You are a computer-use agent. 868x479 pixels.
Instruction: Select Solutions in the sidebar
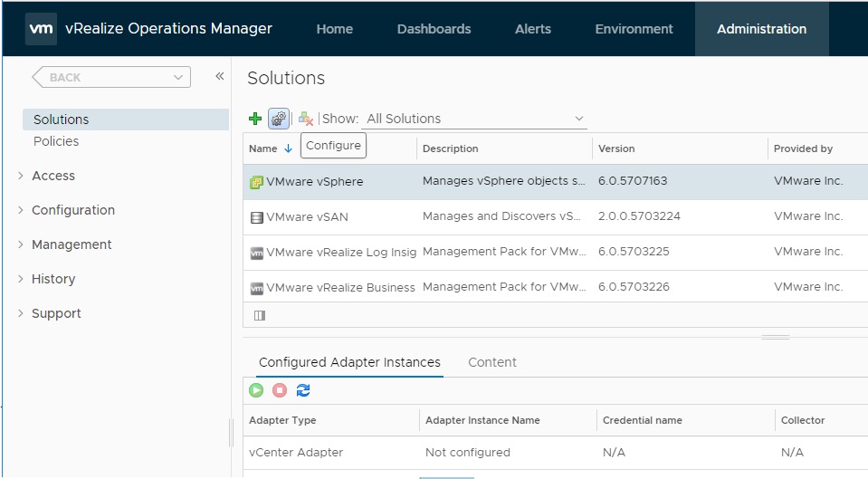click(x=126, y=119)
